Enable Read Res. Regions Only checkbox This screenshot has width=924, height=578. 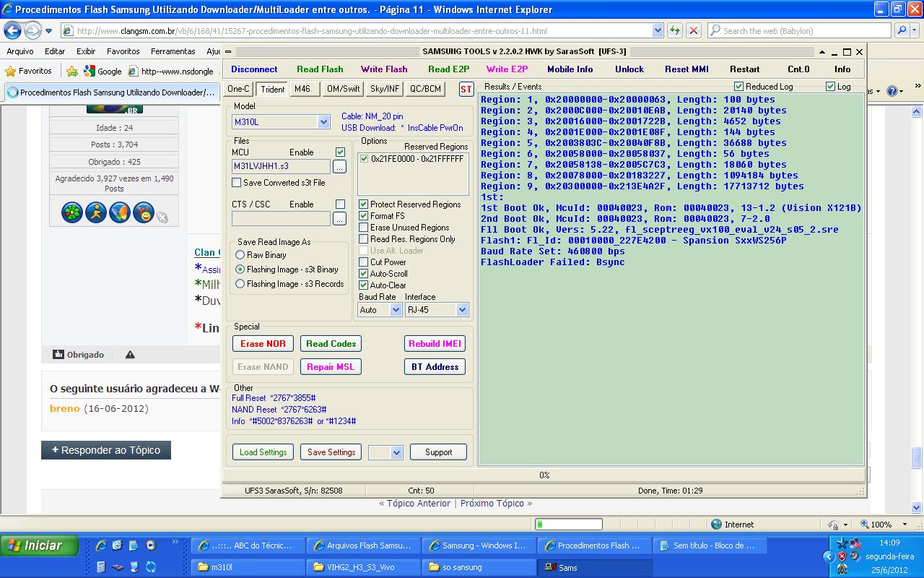point(364,239)
